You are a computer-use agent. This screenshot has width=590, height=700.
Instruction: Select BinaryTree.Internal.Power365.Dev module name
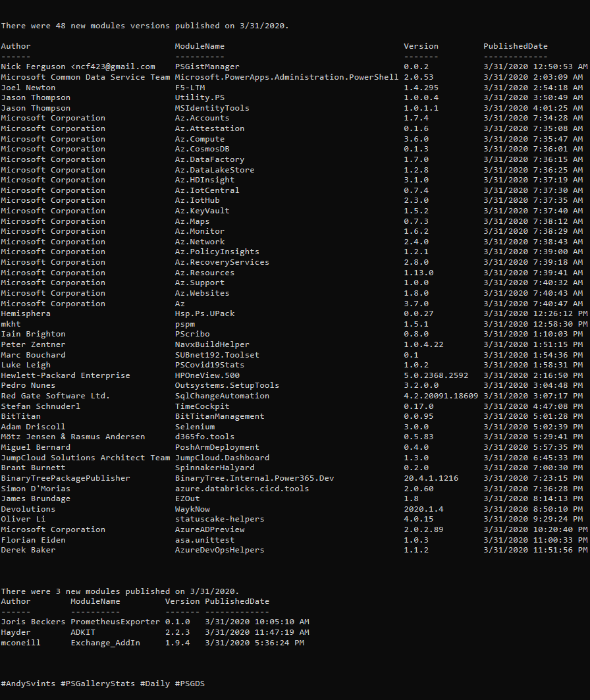pos(254,478)
